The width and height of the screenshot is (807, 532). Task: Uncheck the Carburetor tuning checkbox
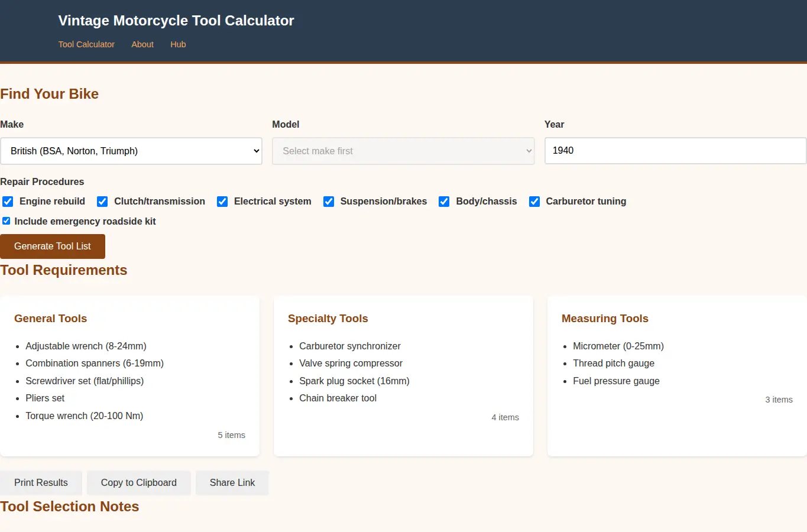534,202
